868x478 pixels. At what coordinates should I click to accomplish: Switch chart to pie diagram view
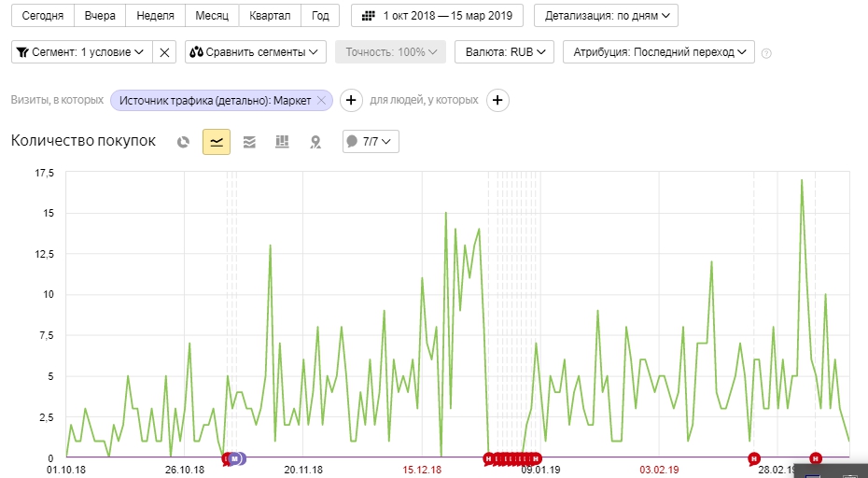pyautogui.click(x=184, y=142)
